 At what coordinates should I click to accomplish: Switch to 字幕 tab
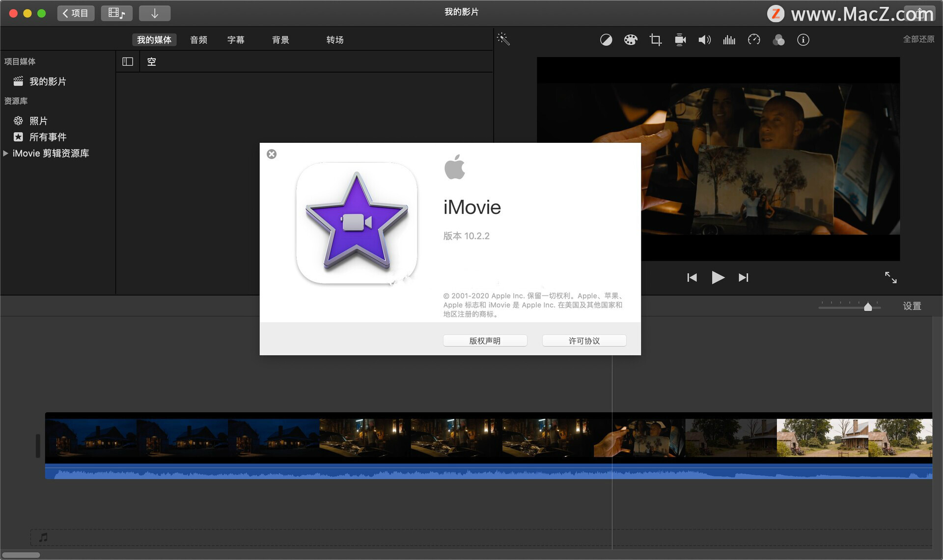pyautogui.click(x=236, y=40)
